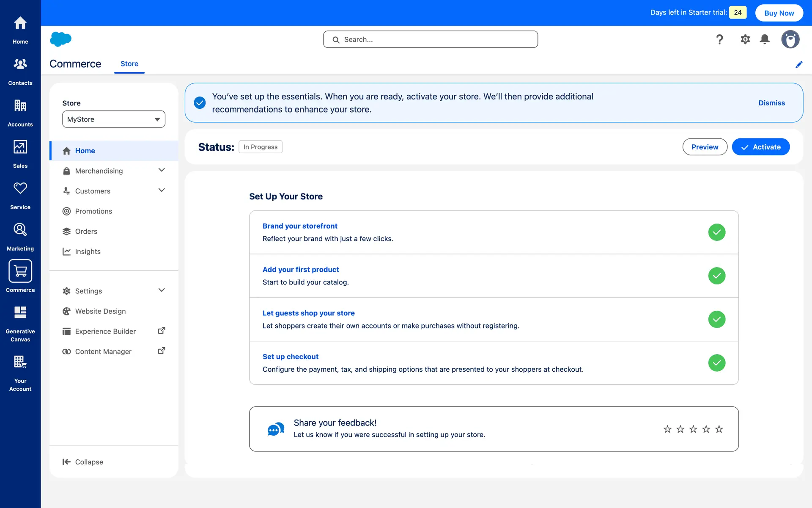Click the pencil edit icon at top right
Screen dimensions: 812x508
(x=799, y=64)
